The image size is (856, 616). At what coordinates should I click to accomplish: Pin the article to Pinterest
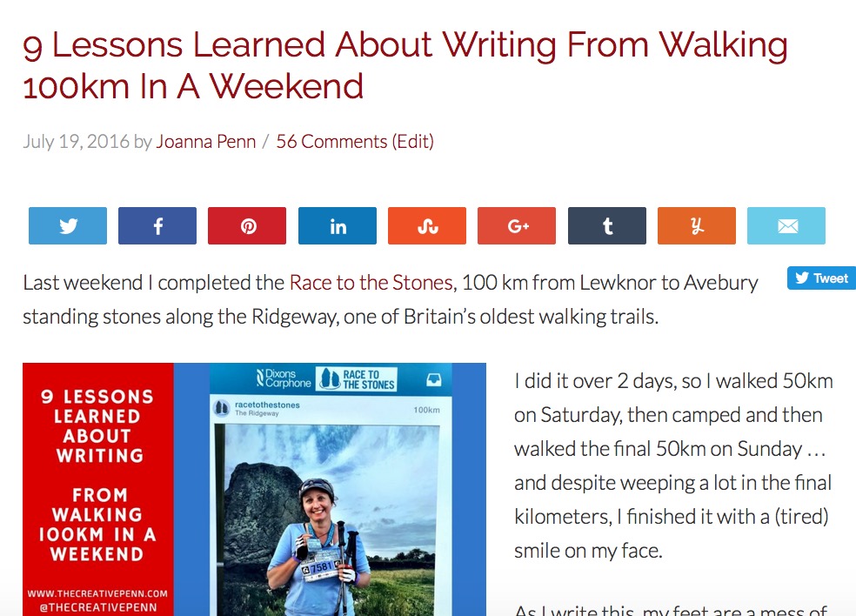click(x=247, y=225)
